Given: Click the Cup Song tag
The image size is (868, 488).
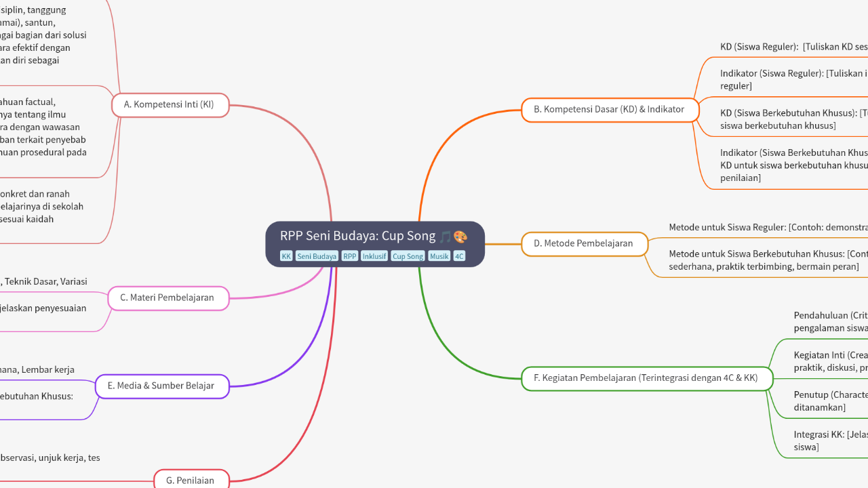Looking at the screenshot, I should 408,256.
